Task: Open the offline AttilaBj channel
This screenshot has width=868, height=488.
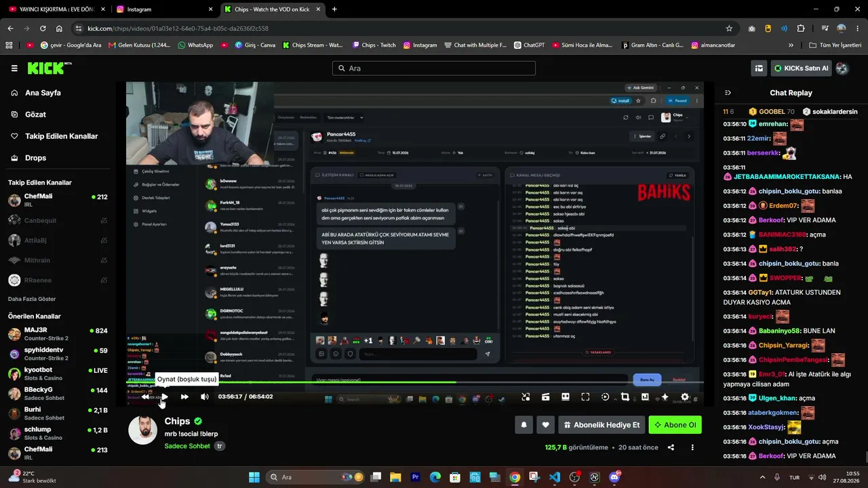Action: 58,241
